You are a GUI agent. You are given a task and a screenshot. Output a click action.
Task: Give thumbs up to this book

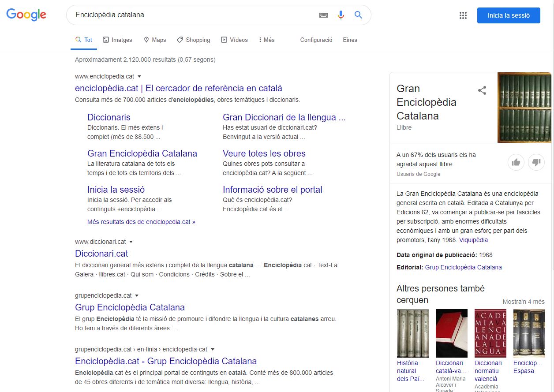click(x=516, y=162)
